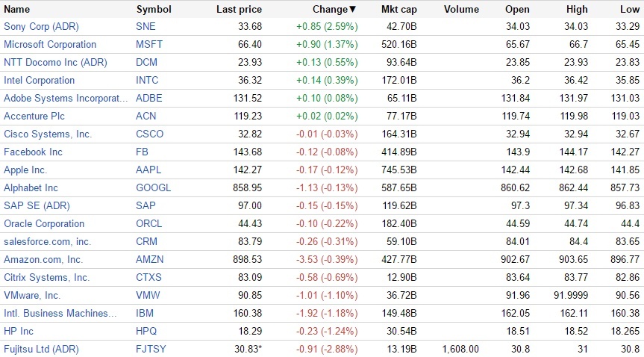Click the Cisco Systems, Inc. link

tap(48, 134)
